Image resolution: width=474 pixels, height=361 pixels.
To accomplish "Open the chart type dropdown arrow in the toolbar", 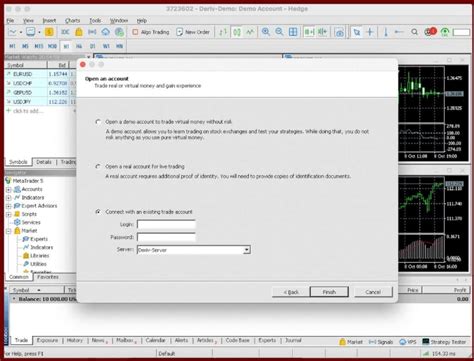I will pos(21,32).
